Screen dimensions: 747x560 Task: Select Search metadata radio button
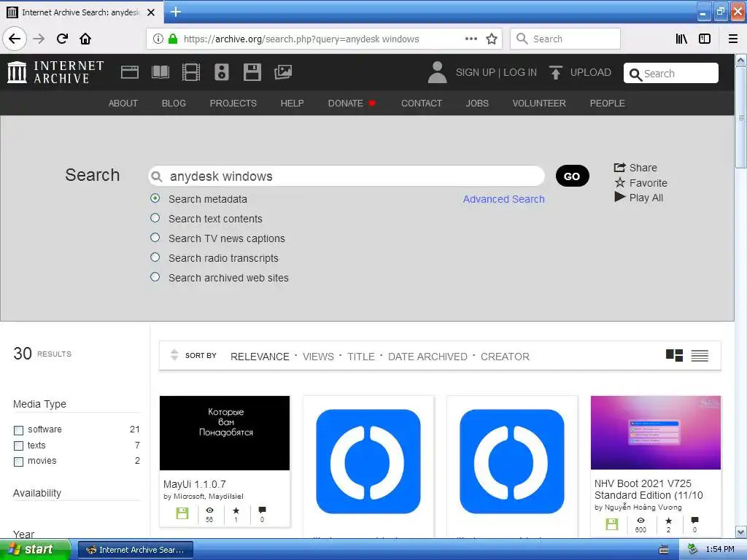pyautogui.click(x=155, y=198)
